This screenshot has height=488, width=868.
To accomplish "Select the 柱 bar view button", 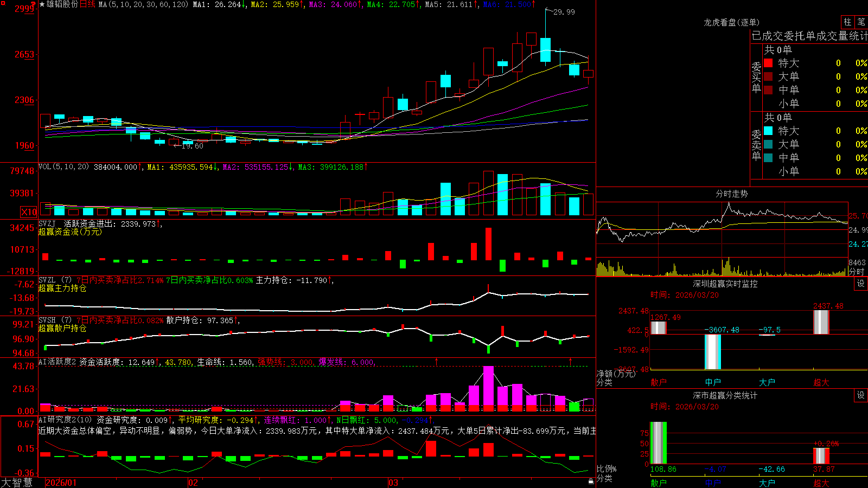I will click(847, 22).
